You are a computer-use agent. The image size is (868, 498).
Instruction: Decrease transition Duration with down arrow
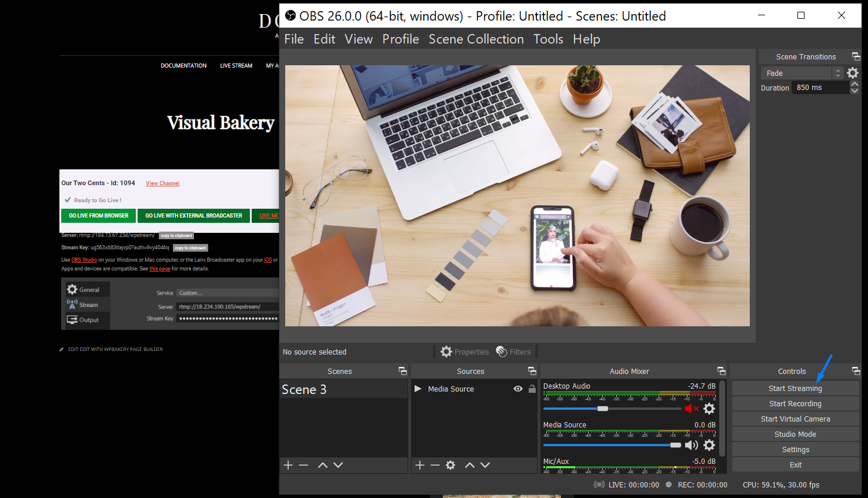point(854,91)
